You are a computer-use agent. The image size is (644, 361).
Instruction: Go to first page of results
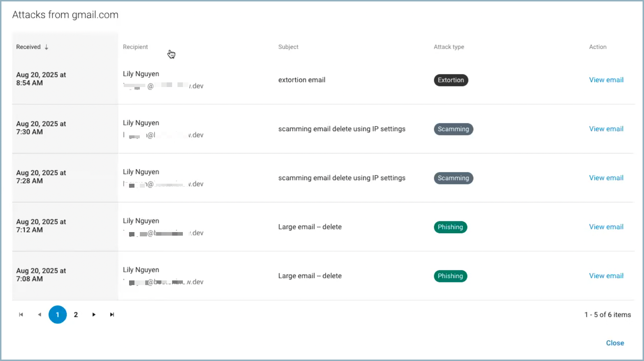pos(21,314)
